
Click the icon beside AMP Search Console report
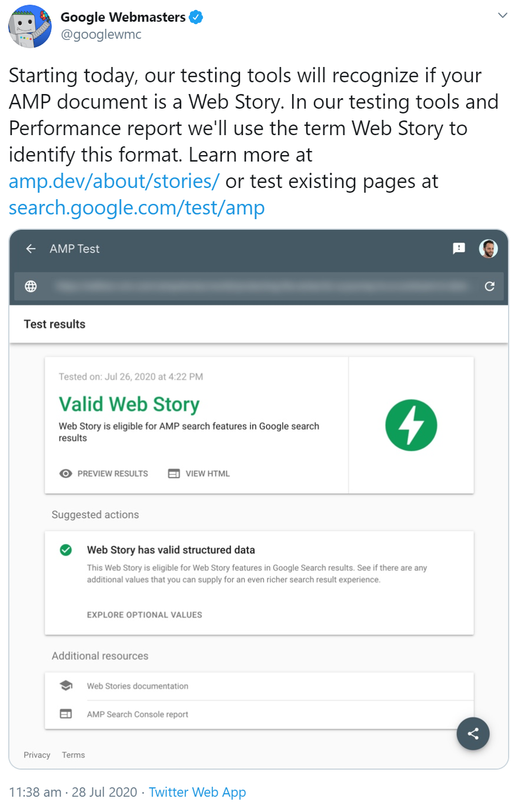click(x=66, y=713)
